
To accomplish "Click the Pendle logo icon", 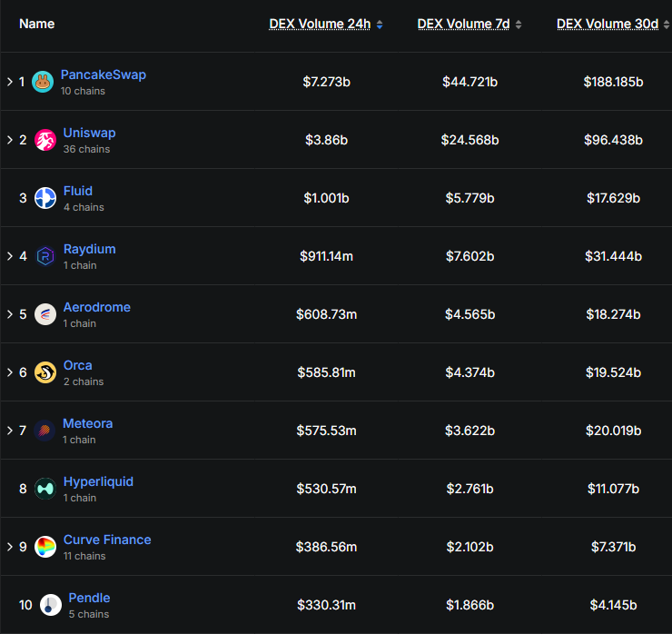I will tap(51, 605).
